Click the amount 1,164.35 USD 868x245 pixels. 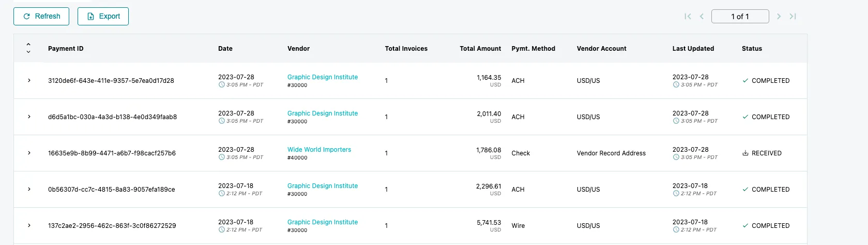point(489,80)
